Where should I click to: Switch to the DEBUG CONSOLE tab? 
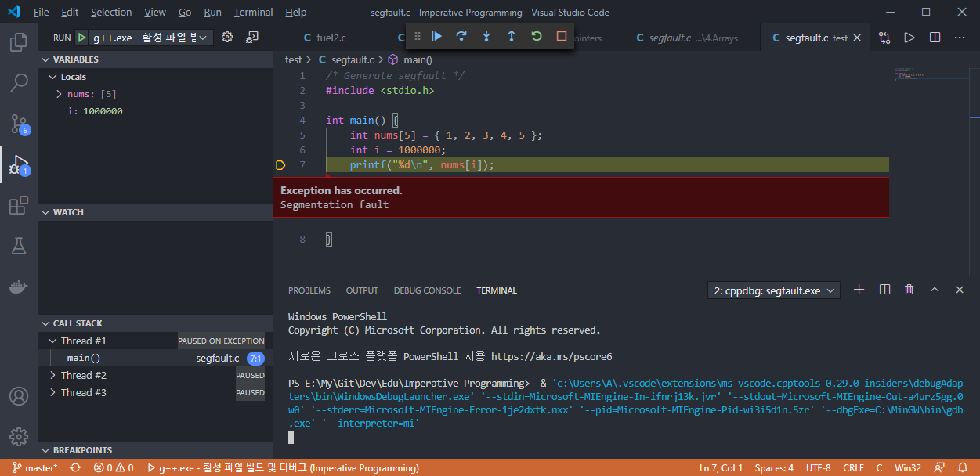pos(427,290)
